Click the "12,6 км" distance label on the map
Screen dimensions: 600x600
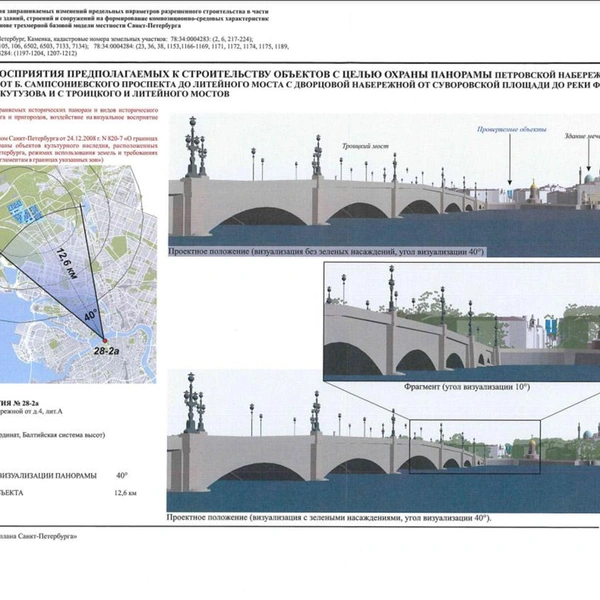(67, 263)
